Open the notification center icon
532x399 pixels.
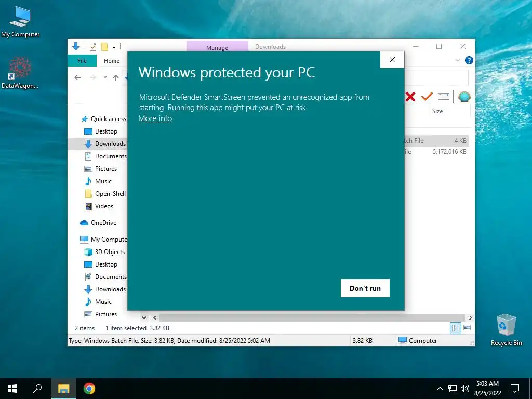pos(515,389)
